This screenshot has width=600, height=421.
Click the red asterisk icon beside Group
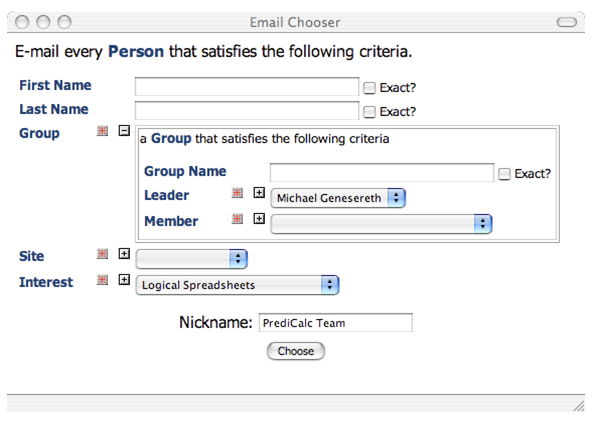point(103,131)
